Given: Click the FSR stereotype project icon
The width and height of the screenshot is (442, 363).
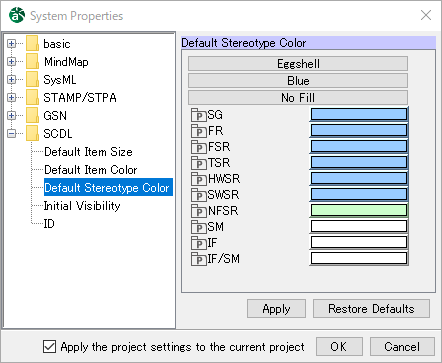Looking at the screenshot, I should coord(199,147).
